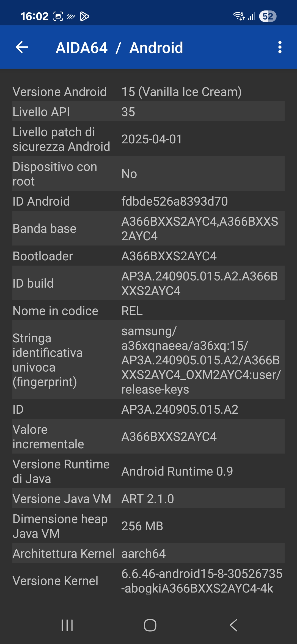Tap the Wi-Fi status icon
The height and width of the screenshot is (644, 297).
click(239, 16)
